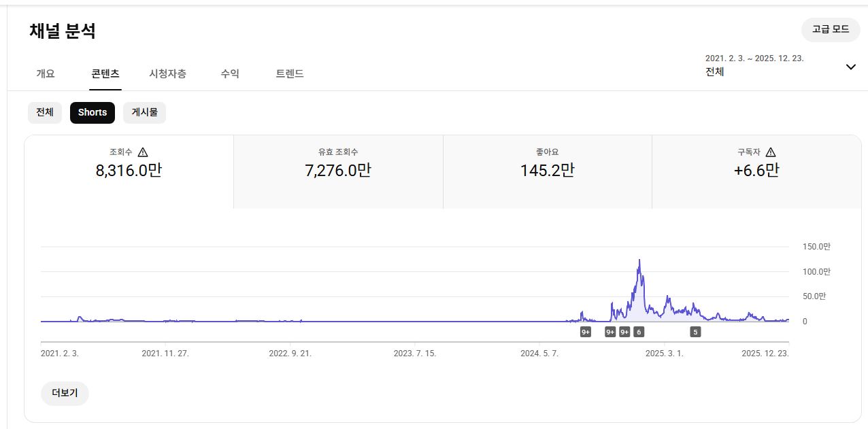Go to the 트렌드 tab
This screenshot has height=429, width=868.
pyautogui.click(x=290, y=73)
